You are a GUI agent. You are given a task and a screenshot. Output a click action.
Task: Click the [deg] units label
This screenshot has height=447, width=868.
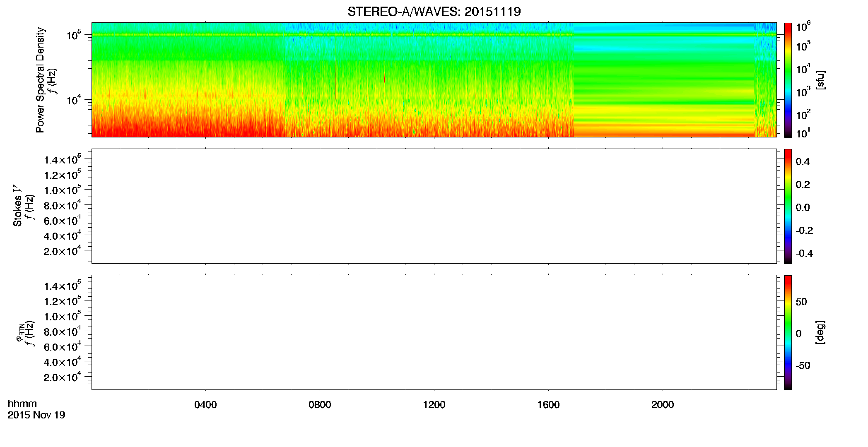click(820, 332)
